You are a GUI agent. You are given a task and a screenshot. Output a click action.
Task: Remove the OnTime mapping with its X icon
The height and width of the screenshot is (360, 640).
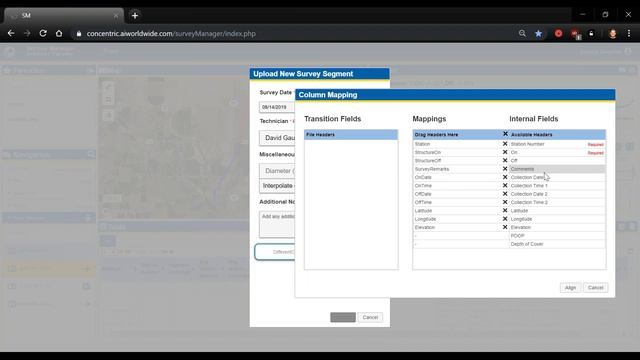(505, 185)
